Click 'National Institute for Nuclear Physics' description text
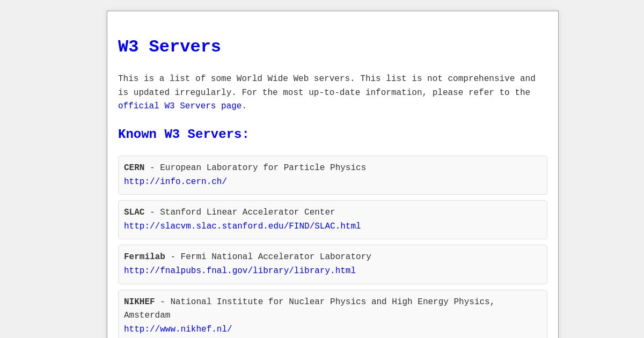 [x=268, y=302]
